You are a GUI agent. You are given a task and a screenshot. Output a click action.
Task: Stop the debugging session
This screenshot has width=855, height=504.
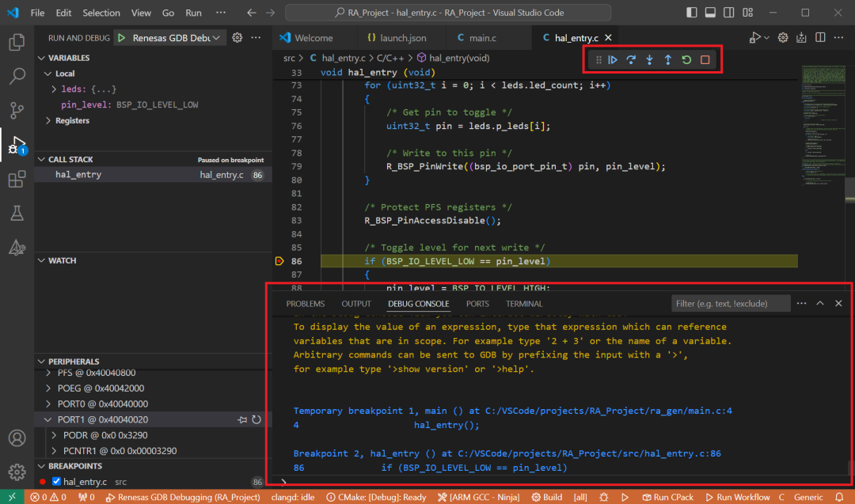(705, 60)
